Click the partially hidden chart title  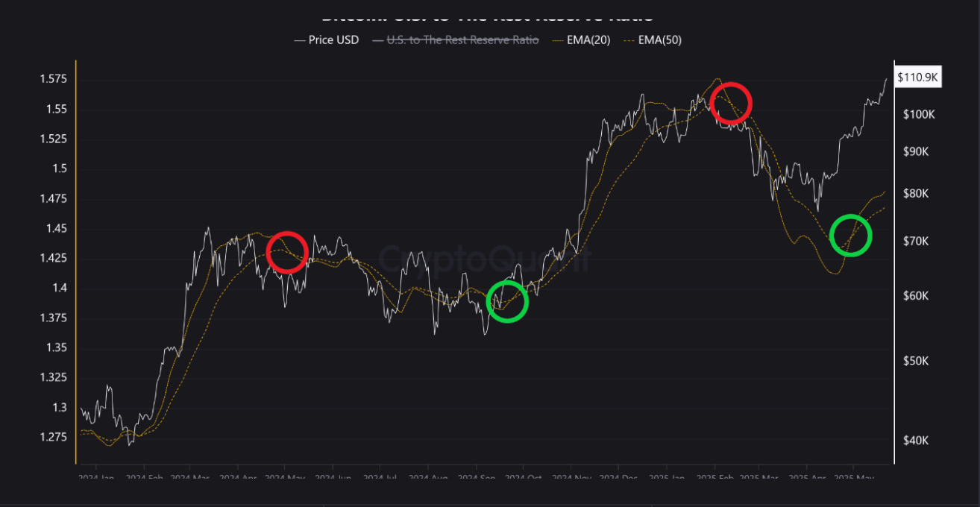pyautogui.click(x=489, y=15)
